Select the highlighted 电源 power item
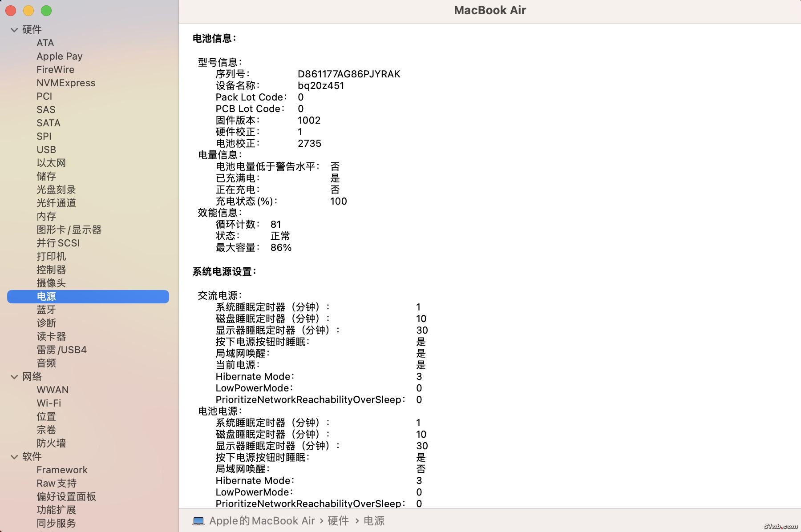The image size is (801, 532). pyautogui.click(x=46, y=296)
